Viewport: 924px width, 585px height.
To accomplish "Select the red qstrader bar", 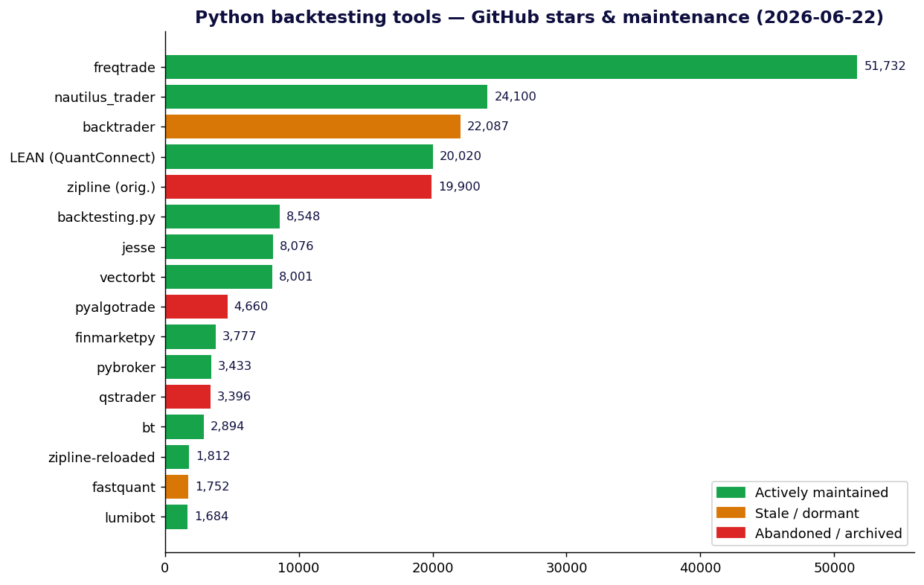I will point(187,397).
